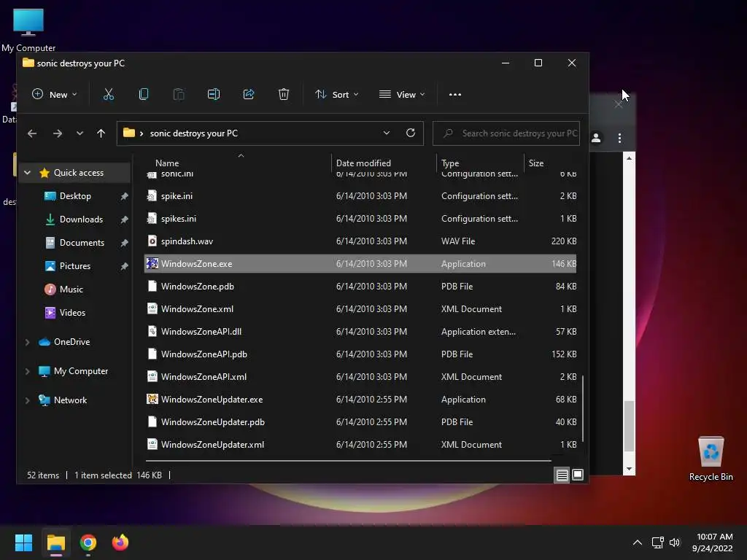This screenshot has height=560, width=747.
Task: Expand the address bar history dropdown
Action: coord(387,133)
